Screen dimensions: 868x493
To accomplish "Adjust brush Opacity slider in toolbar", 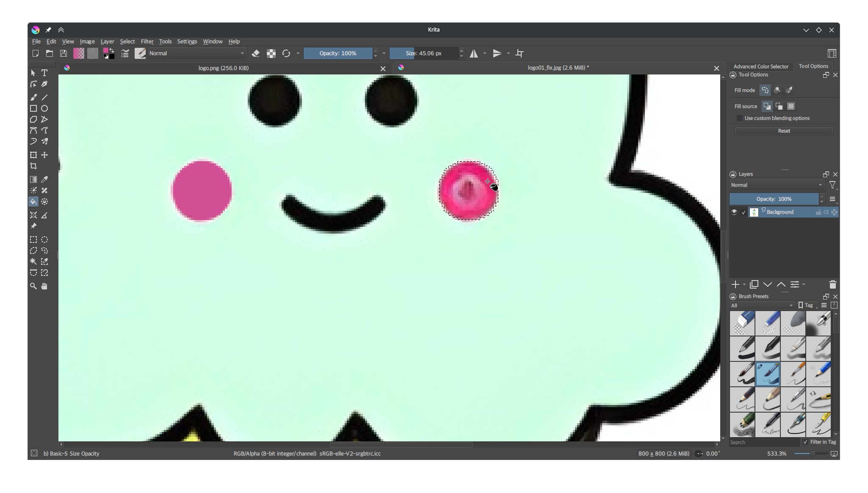I will (338, 53).
